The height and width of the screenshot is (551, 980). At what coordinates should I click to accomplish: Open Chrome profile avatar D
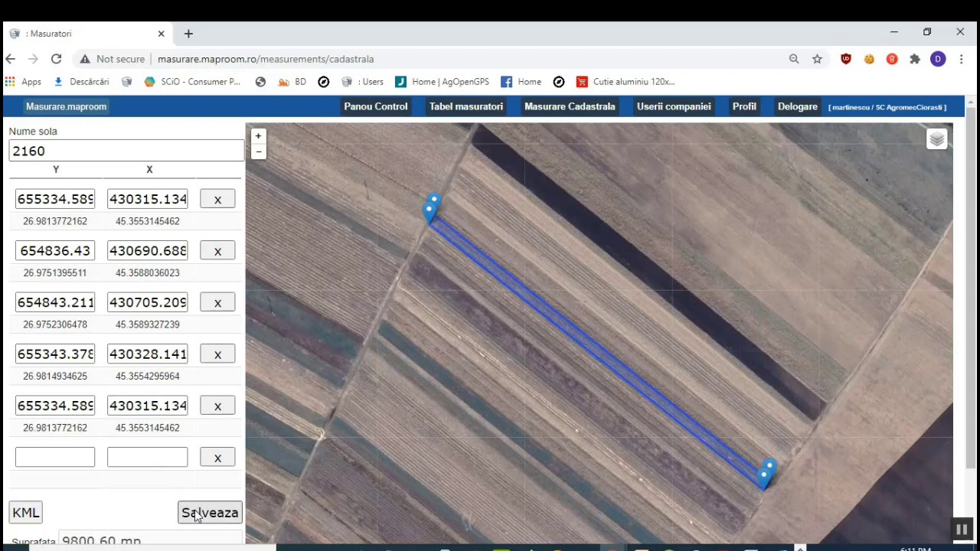(x=938, y=59)
